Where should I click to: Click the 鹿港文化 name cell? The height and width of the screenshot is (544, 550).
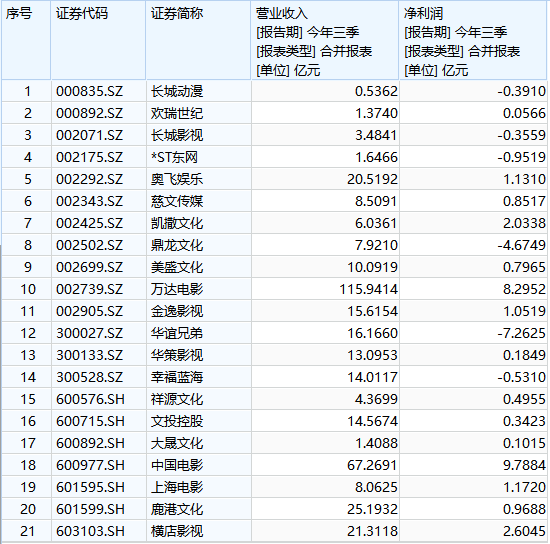point(198,509)
